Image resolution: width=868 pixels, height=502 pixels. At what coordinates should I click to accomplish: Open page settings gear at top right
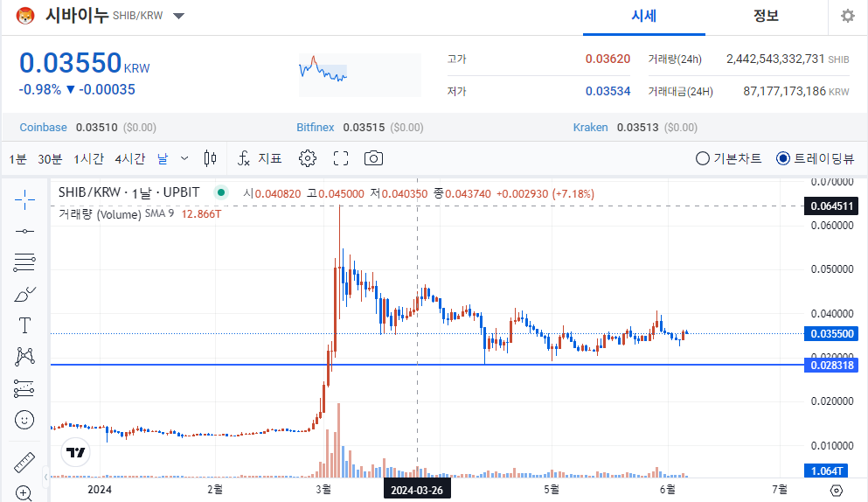pos(848,16)
